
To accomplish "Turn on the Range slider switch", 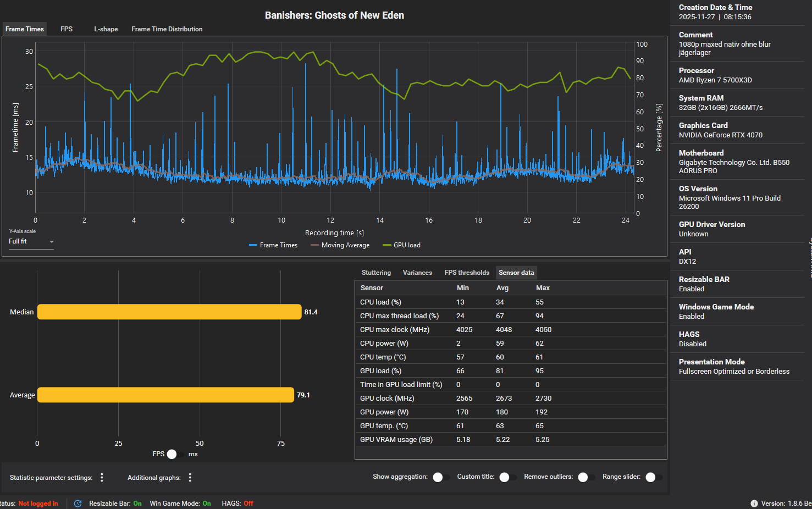I will (654, 477).
